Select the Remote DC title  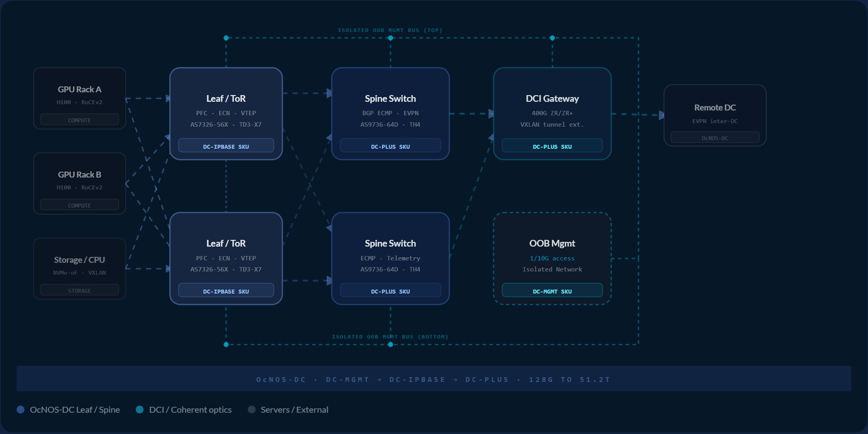(x=715, y=108)
